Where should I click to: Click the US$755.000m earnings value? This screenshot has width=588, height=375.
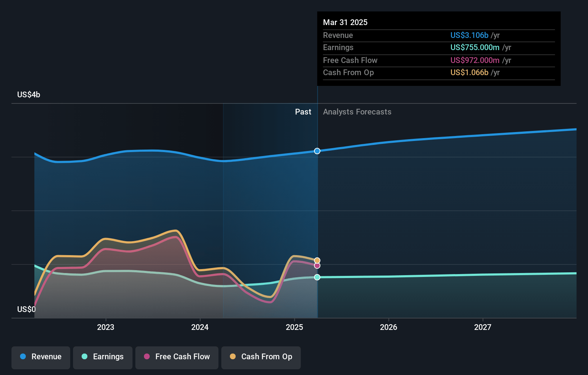pyautogui.click(x=475, y=47)
